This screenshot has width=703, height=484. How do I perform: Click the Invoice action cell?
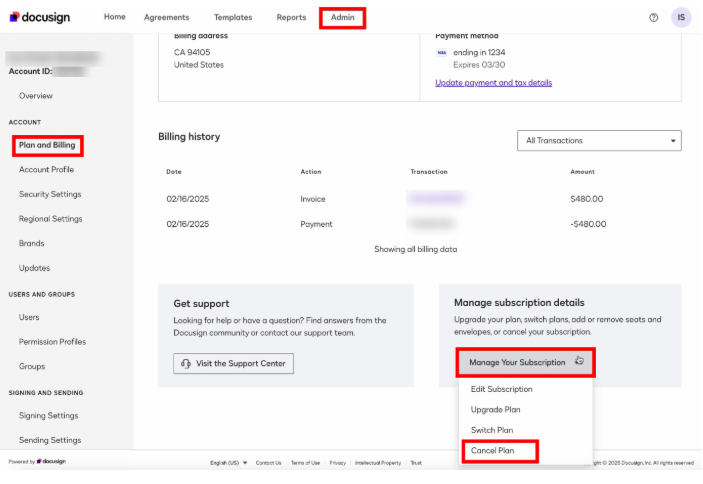(x=312, y=199)
